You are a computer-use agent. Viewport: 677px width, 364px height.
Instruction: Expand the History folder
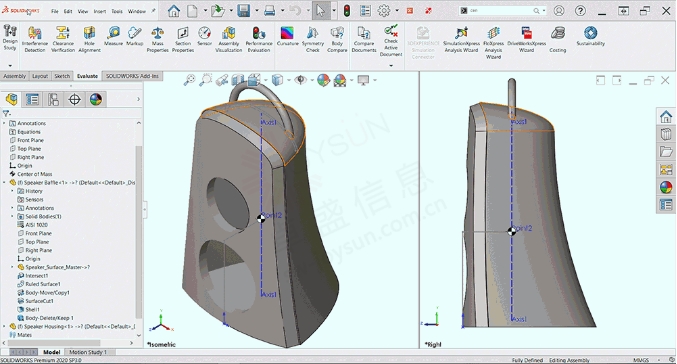point(13,191)
